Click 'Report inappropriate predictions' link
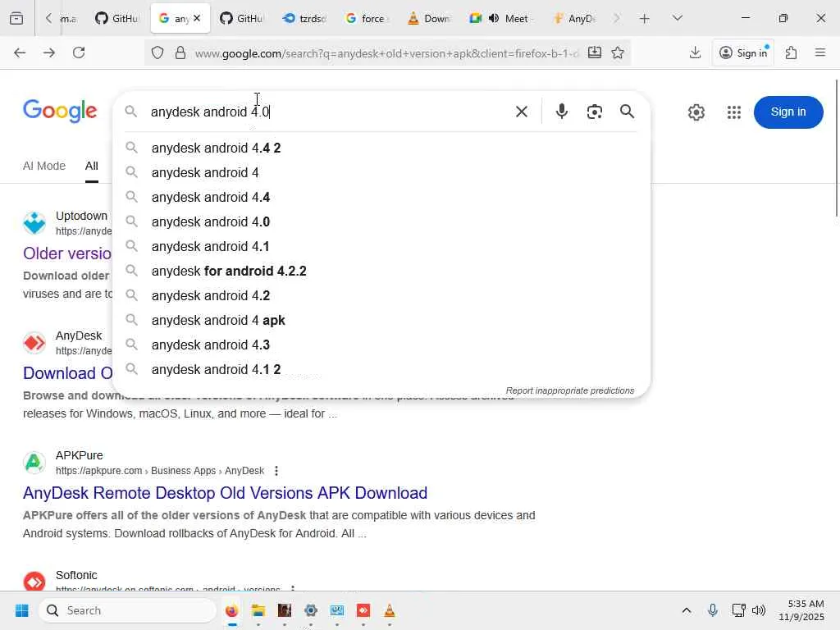This screenshot has width=840, height=630. point(570,390)
